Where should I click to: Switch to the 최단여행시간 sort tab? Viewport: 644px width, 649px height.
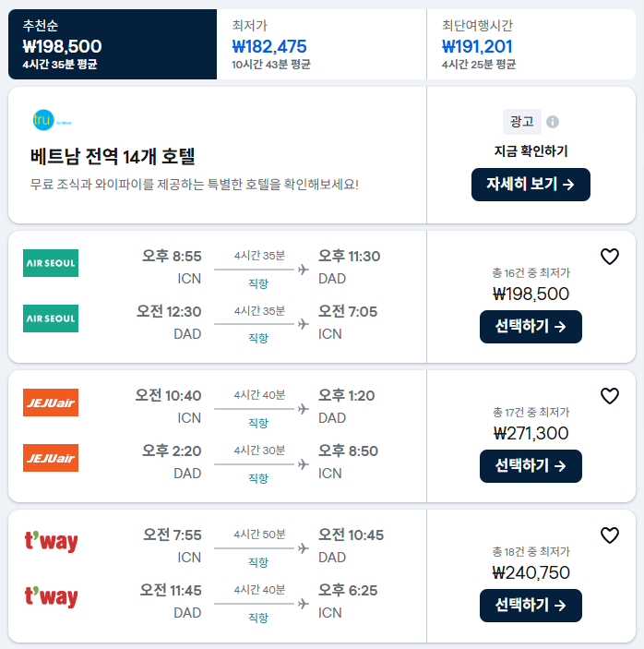coord(531,44)
